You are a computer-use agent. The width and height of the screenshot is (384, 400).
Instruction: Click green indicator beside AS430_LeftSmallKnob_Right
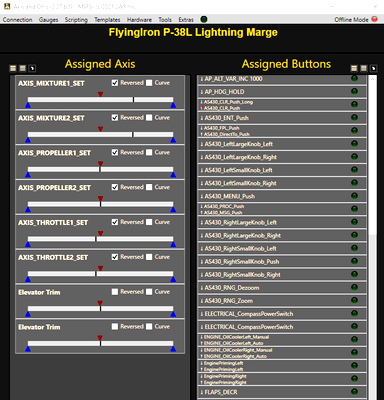pos(354,183)
